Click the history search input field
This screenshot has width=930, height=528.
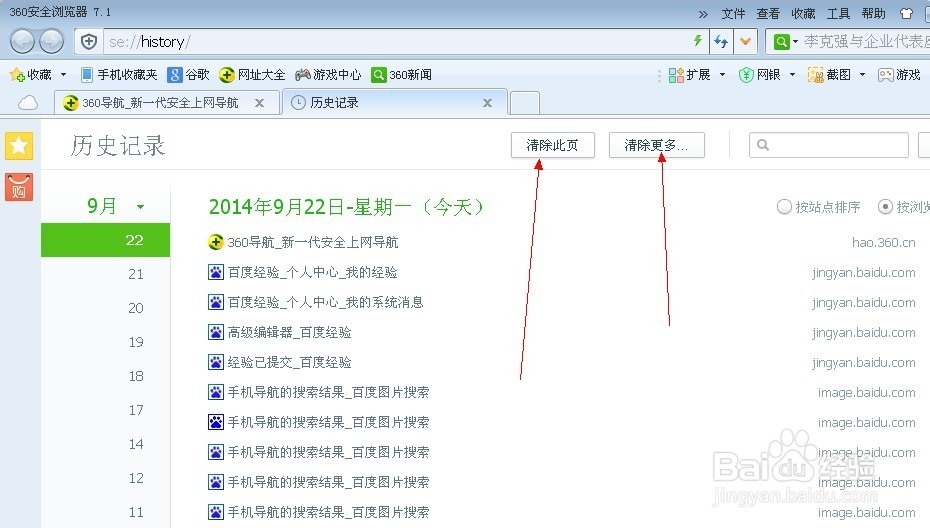[x=829, y=145]
